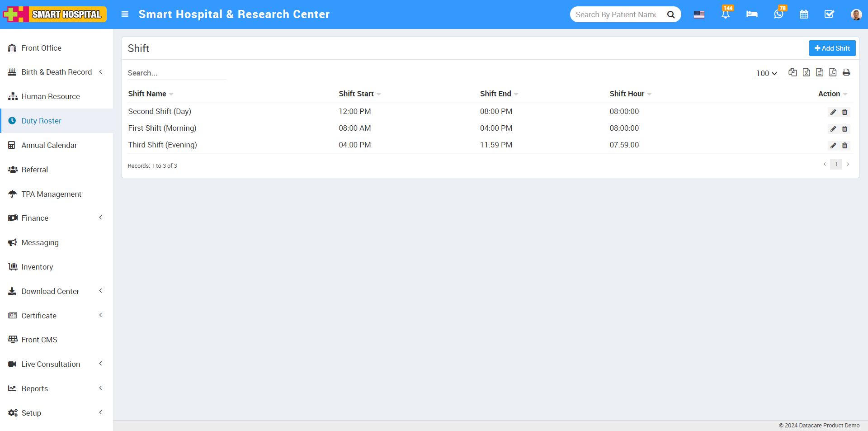Click the Add Shift button
868x431 pixels.
tap(832, 48)
